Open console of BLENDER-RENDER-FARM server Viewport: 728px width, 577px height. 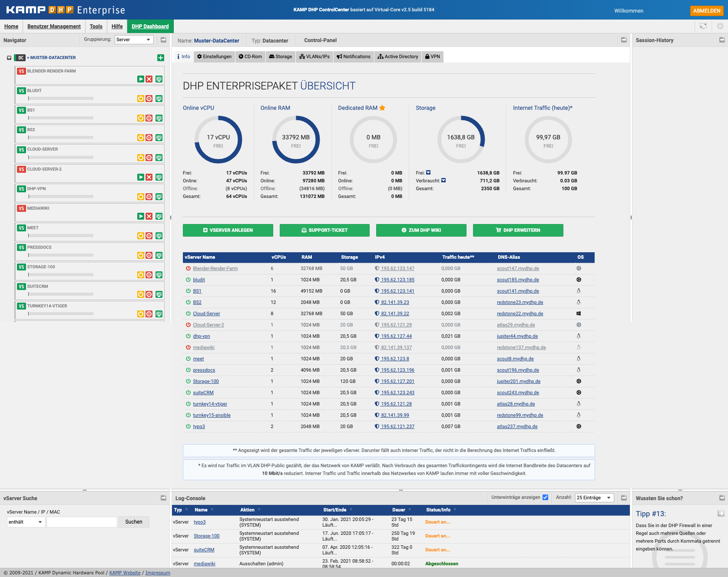(159, 79)
